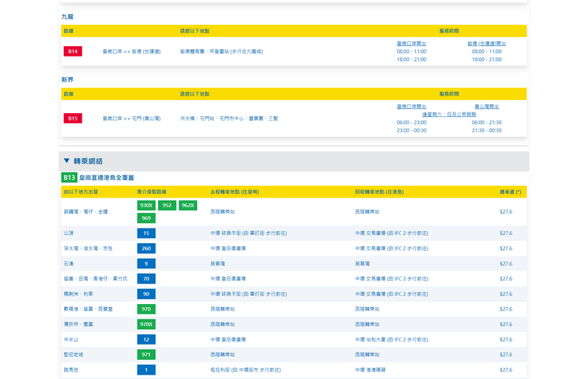Open the blue route 15 badge

(146, 233)
